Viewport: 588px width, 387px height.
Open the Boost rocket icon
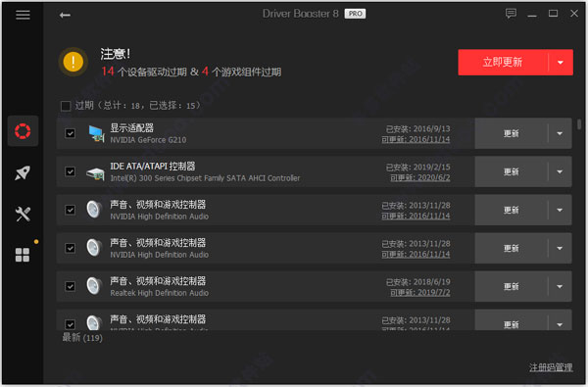click(23, 172)
